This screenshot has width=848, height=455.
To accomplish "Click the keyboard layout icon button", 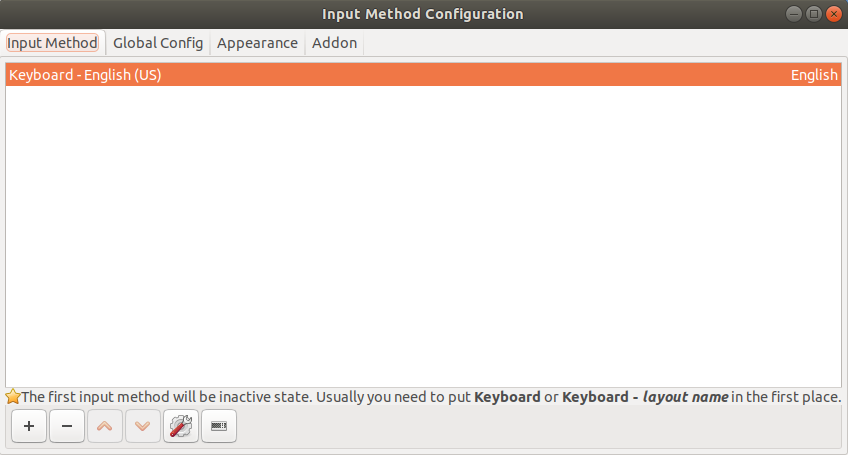I will 219,426.
